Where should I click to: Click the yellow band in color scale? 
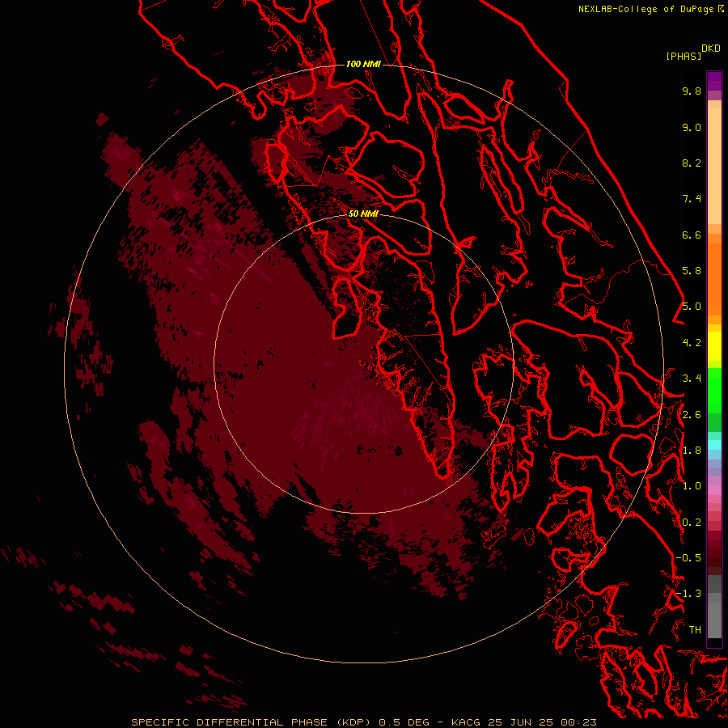point(714,346)
